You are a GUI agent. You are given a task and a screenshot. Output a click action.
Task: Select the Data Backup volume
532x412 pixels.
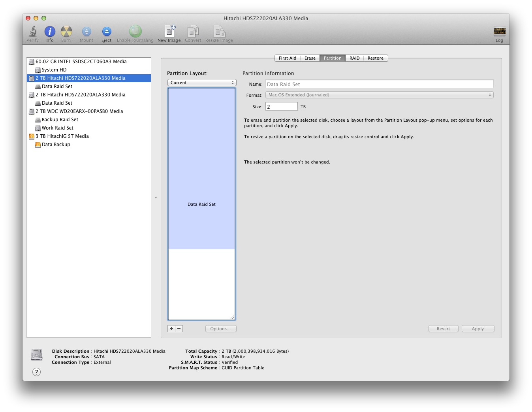(x=89, y=145)
